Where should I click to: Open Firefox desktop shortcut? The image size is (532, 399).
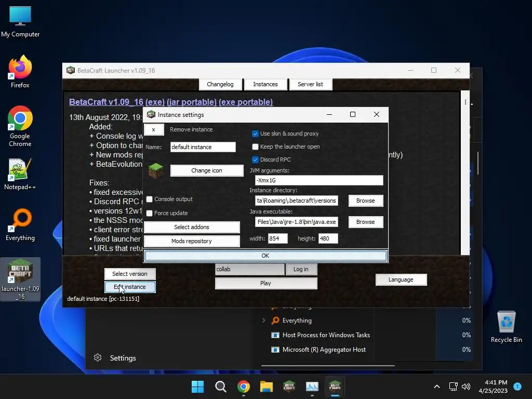pyautogui.click(x=20, y=72)
